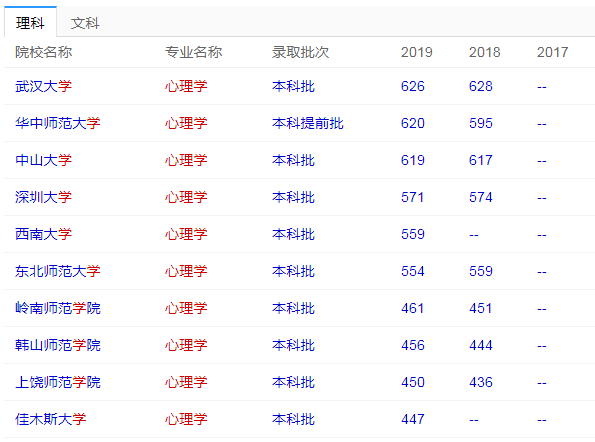Viewport: 595px width, 442px height.
Task: Click the 院校名称 column header
Action: point(44,52)
